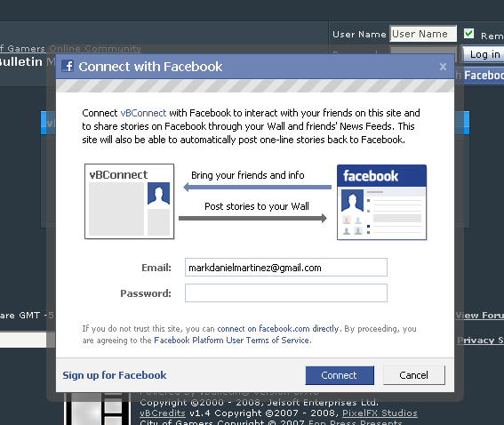Close the Connect with Facebook dialog

(443, 67)
